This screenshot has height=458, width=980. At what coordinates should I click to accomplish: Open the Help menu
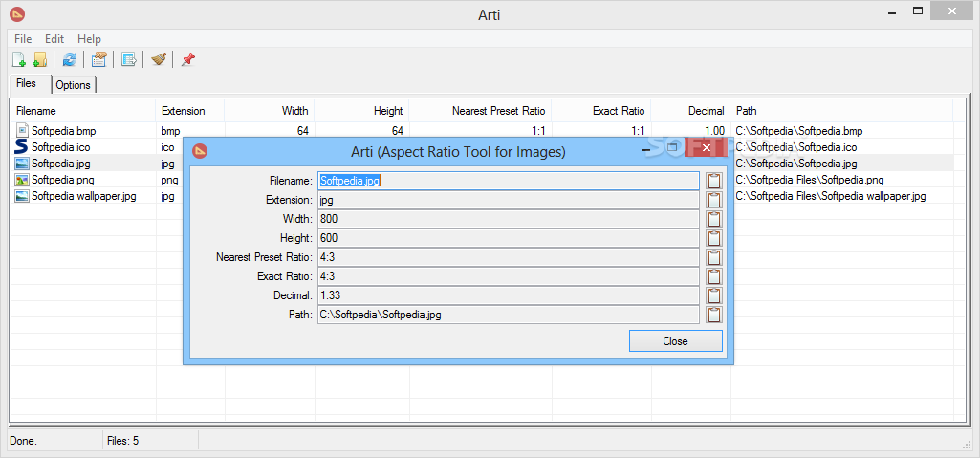(89, 39)
